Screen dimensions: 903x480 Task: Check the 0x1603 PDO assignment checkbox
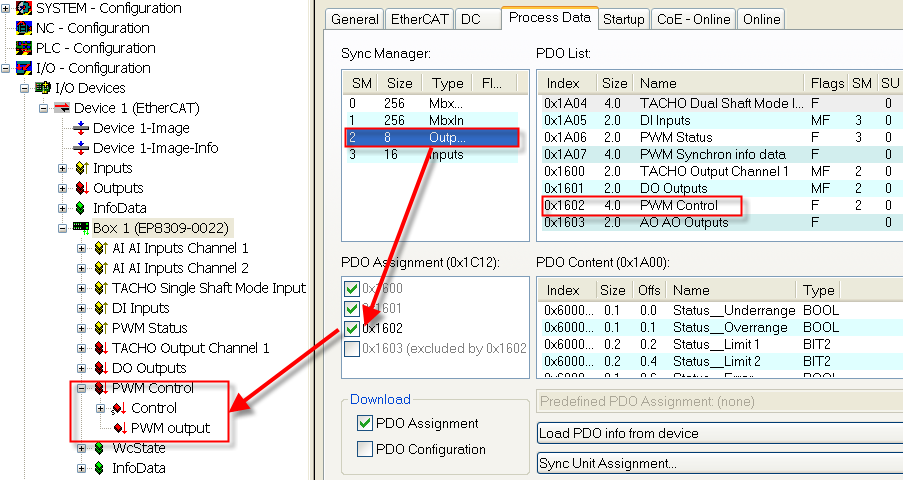[351, 349]
